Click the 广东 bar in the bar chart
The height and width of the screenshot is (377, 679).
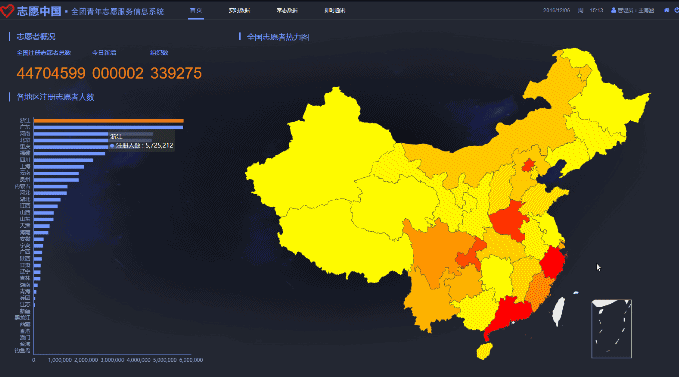[108, 127]
